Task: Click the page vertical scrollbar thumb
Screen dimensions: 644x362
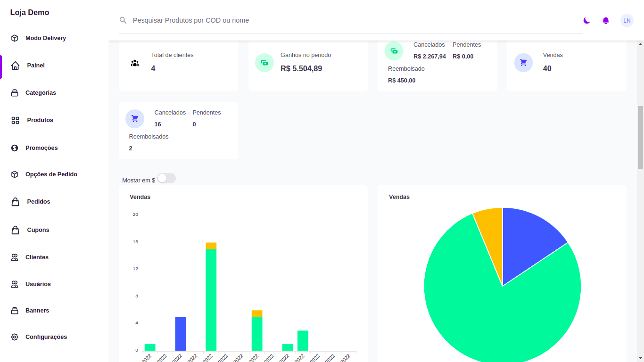Action: point(640,137)
